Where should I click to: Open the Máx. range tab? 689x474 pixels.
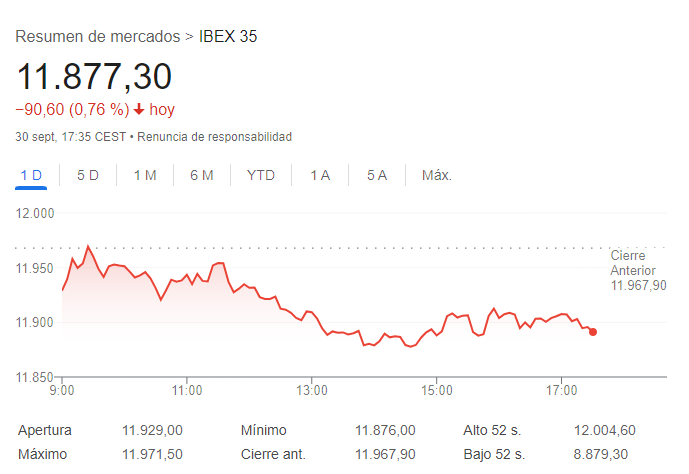point(437,176)
